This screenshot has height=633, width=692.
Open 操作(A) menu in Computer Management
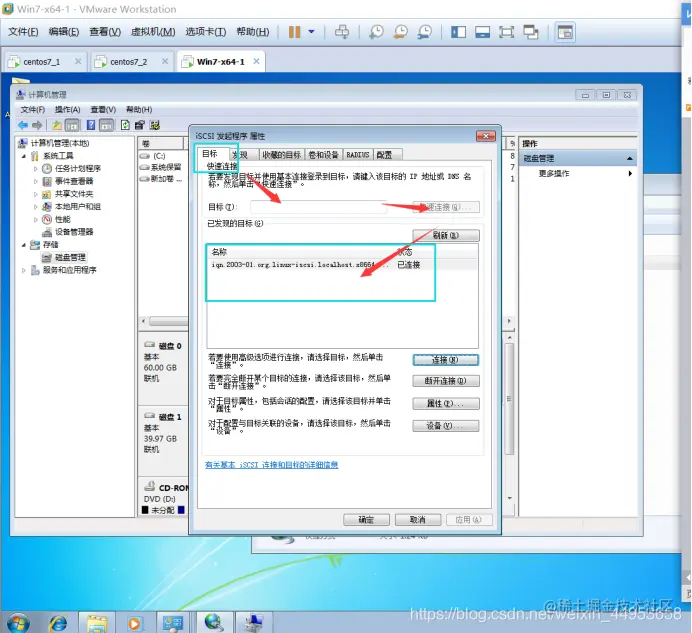68,109
